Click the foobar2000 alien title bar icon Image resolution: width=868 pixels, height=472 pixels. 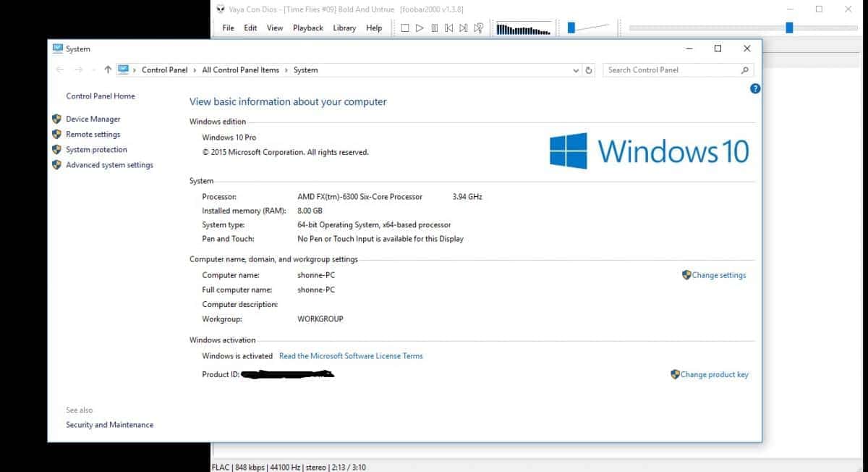(221, 9)
